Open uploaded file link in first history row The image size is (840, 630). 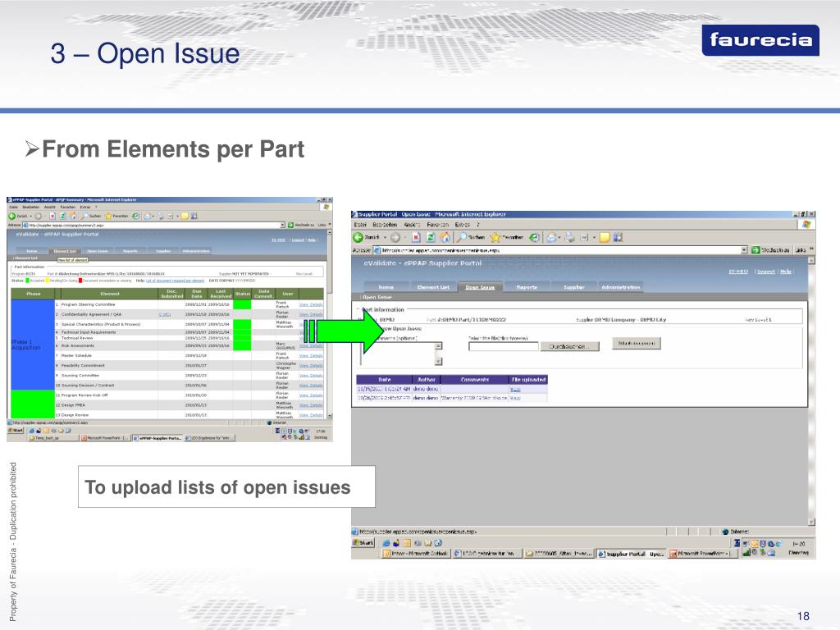515,389
